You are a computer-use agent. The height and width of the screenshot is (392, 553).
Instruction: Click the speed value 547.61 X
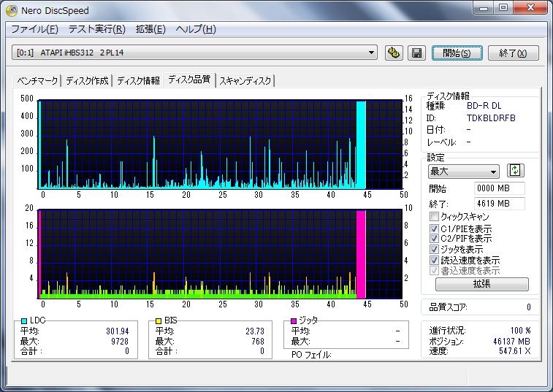[514, 351]
